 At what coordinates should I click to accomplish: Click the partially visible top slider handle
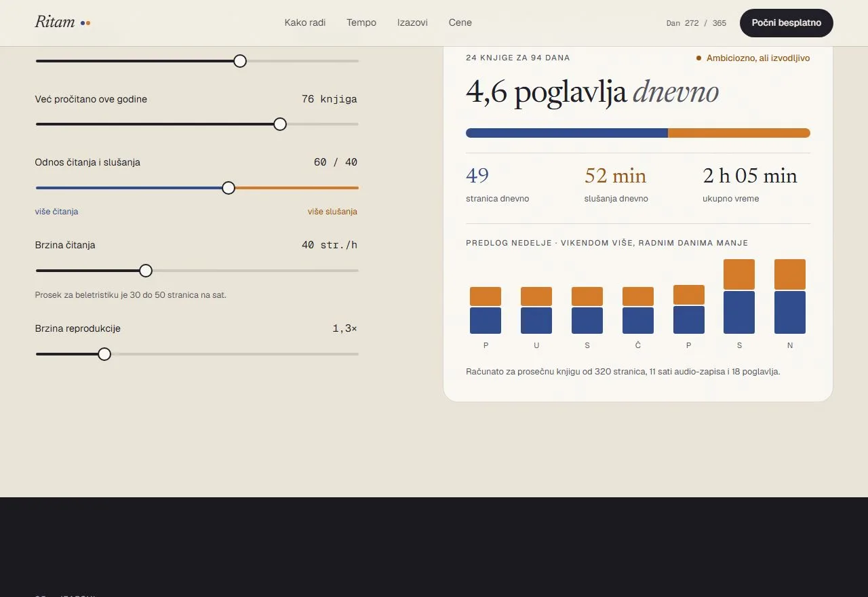pyautogui.click(x=240, y=61)
